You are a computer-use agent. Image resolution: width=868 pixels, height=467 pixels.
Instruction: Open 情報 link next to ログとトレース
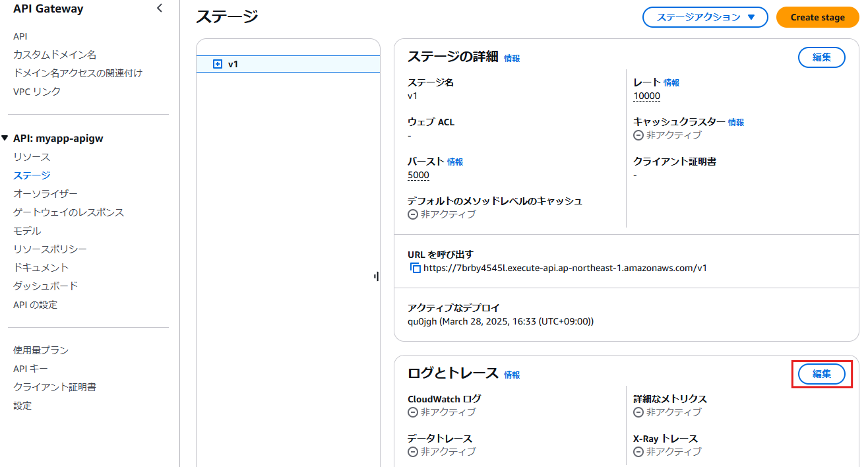tap(512, 375)
